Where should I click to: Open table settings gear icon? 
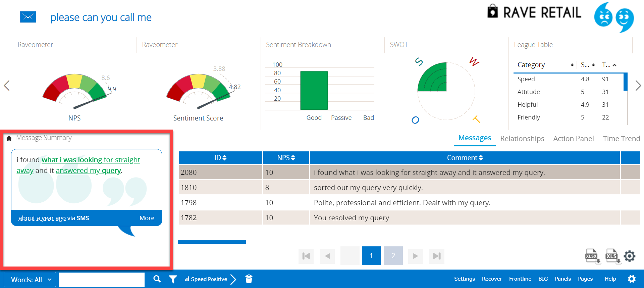[x=630, y=256]
